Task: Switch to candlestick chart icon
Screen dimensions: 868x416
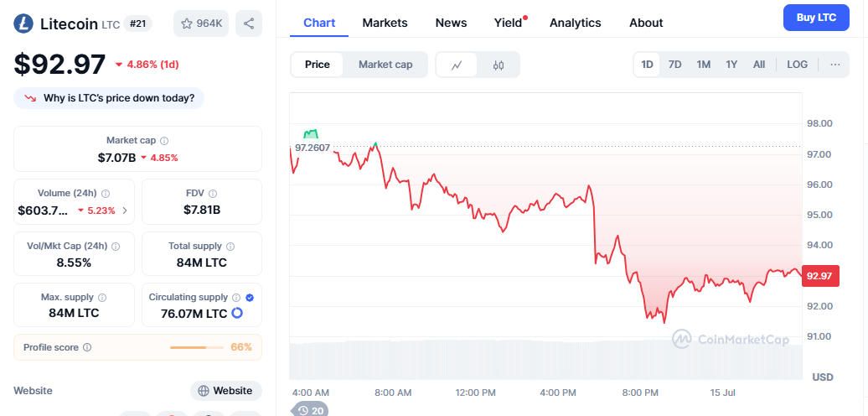Action: [x=499, y=65]
